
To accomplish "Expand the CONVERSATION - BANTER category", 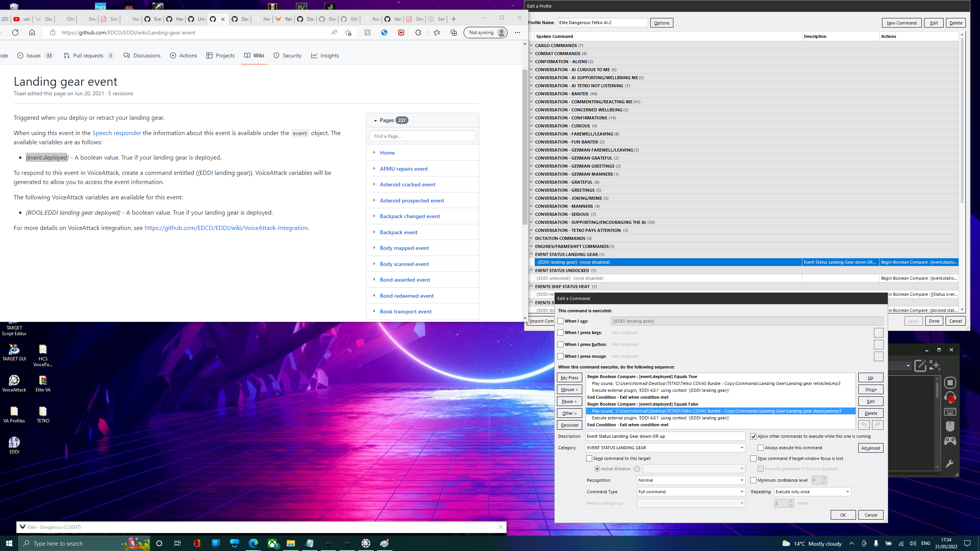I will [531, 93].
